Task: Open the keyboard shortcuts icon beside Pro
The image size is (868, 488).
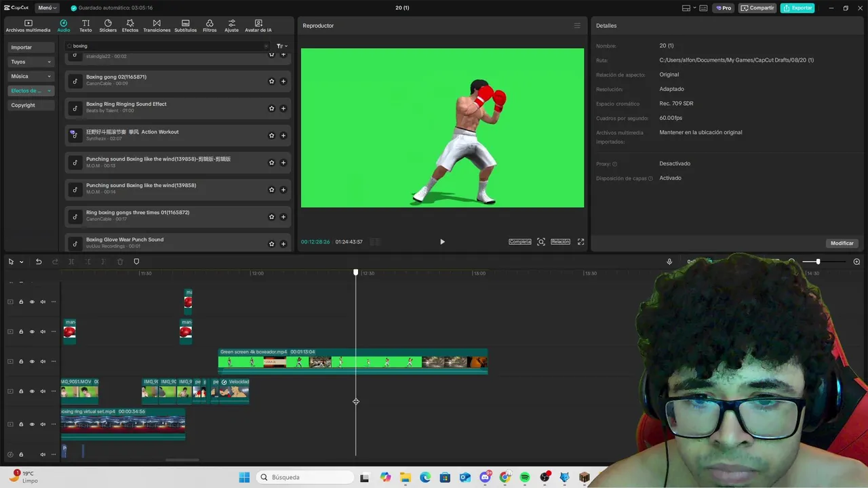Action: pos(703,8)
